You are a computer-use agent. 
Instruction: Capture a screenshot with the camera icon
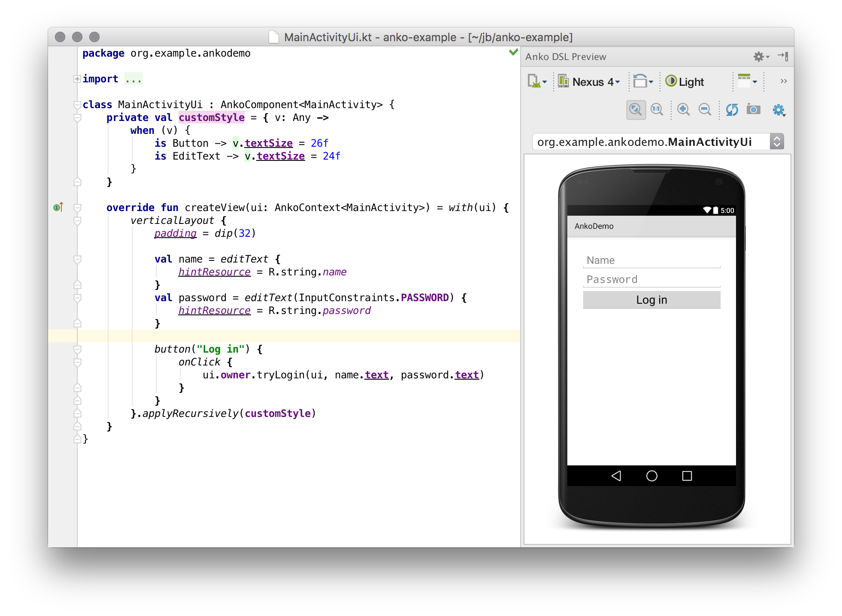point(753,110)
